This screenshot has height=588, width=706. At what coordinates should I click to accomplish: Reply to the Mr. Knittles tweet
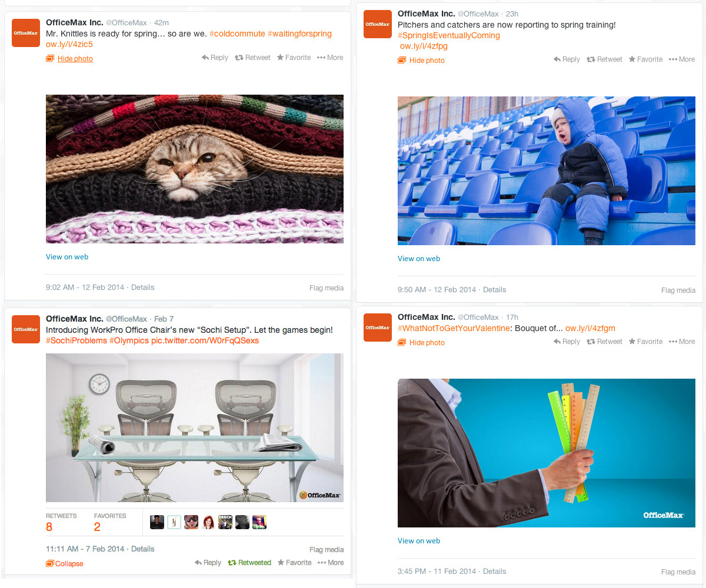pyautogui.click(x=215, y=58)
